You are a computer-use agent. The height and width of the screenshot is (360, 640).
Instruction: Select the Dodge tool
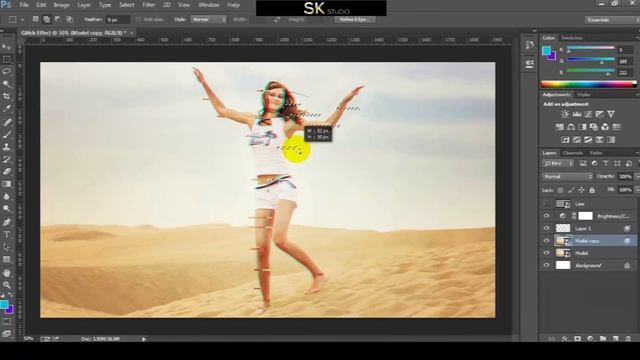pos(7,209)
